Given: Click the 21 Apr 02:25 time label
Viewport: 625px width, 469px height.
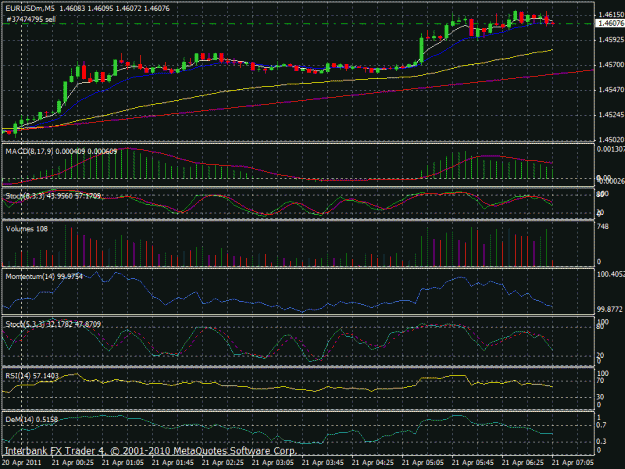Looking at the screenshot, I should [223, 463].
